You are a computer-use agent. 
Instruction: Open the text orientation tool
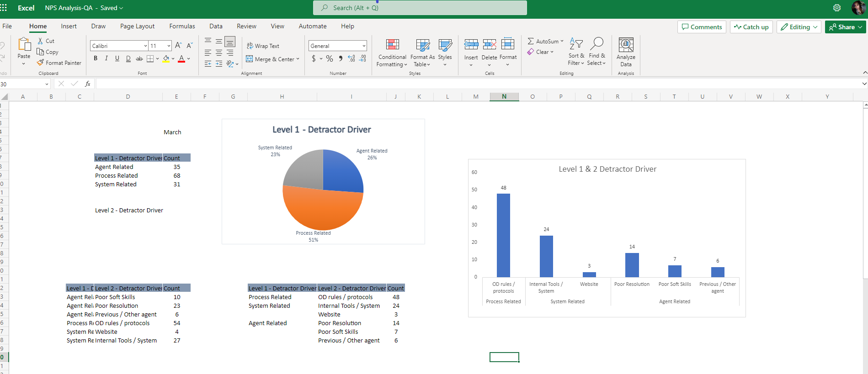click(x=230, y=64)
